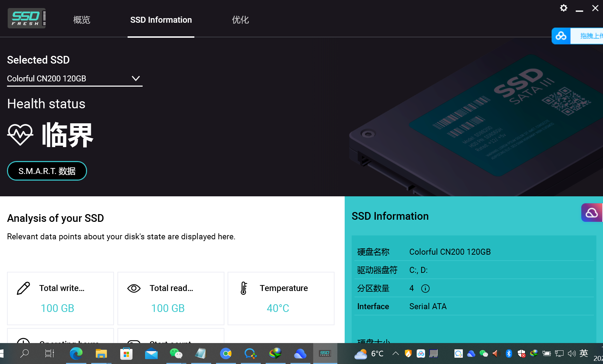603x364 pixels.
Task: Open the notebook app in taskbar
Action: coord(201,354)
